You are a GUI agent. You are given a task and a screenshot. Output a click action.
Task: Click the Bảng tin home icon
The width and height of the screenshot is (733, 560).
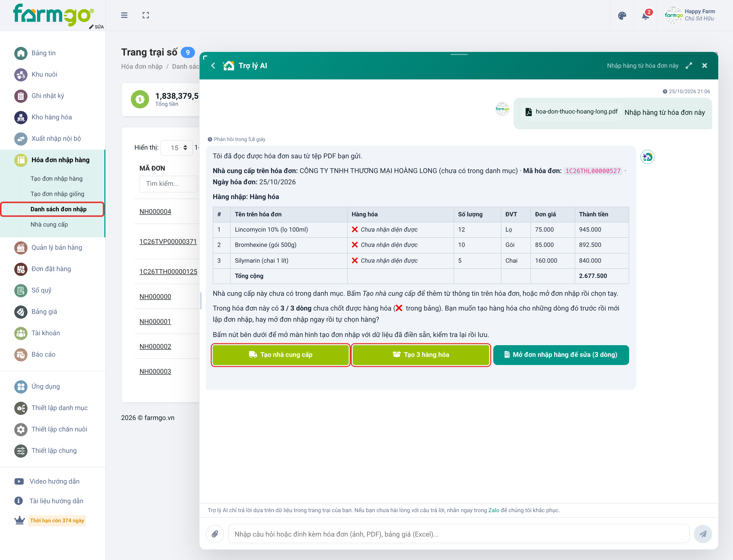tap(21, 53)
